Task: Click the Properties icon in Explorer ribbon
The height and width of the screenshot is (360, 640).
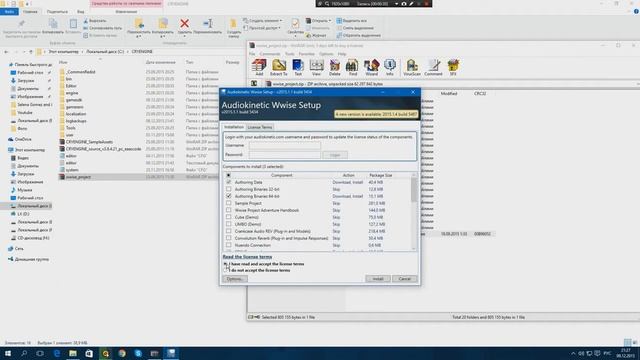Action: (x=295, y=24)
